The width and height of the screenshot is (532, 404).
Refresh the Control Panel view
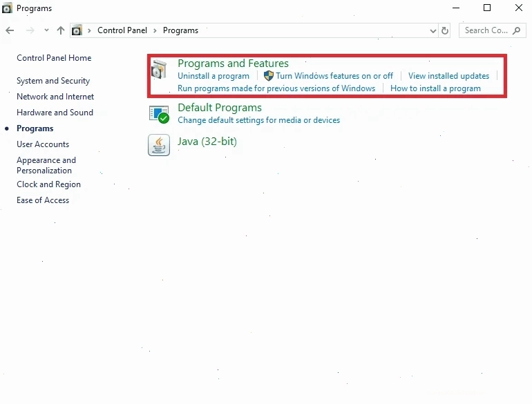(444, 31)
